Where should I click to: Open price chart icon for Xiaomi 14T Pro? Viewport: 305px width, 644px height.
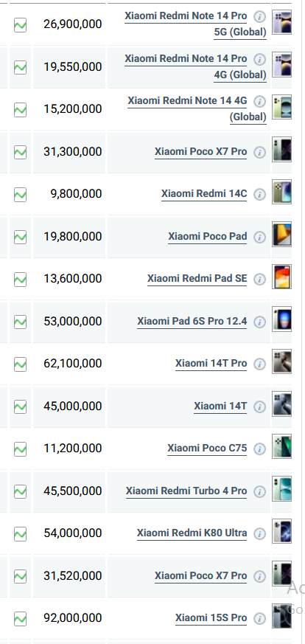click(x=20, y=364)
